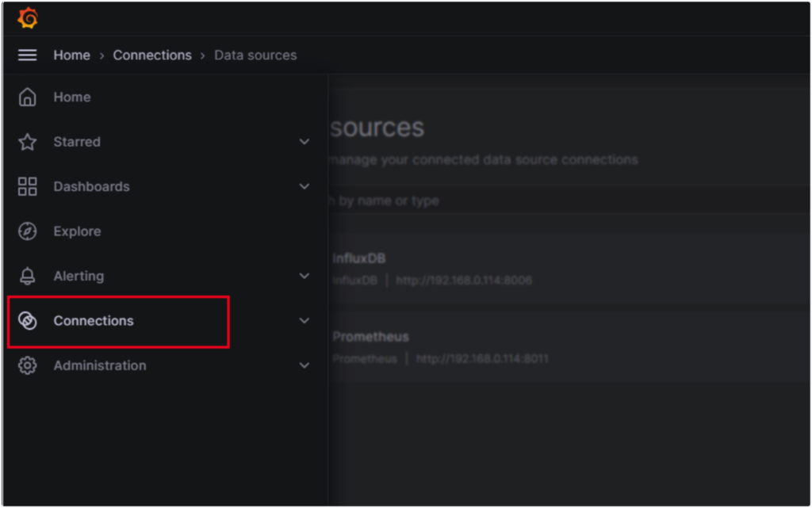Viewport: 812px width, 508px height.
Task: Expand the Connections section chevron
Action: 304,321
